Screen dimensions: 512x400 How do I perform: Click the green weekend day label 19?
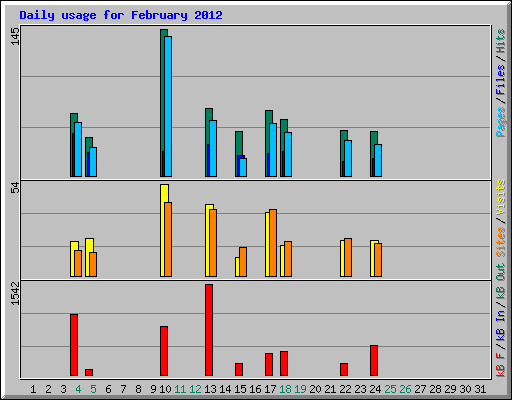pos(300,389)
